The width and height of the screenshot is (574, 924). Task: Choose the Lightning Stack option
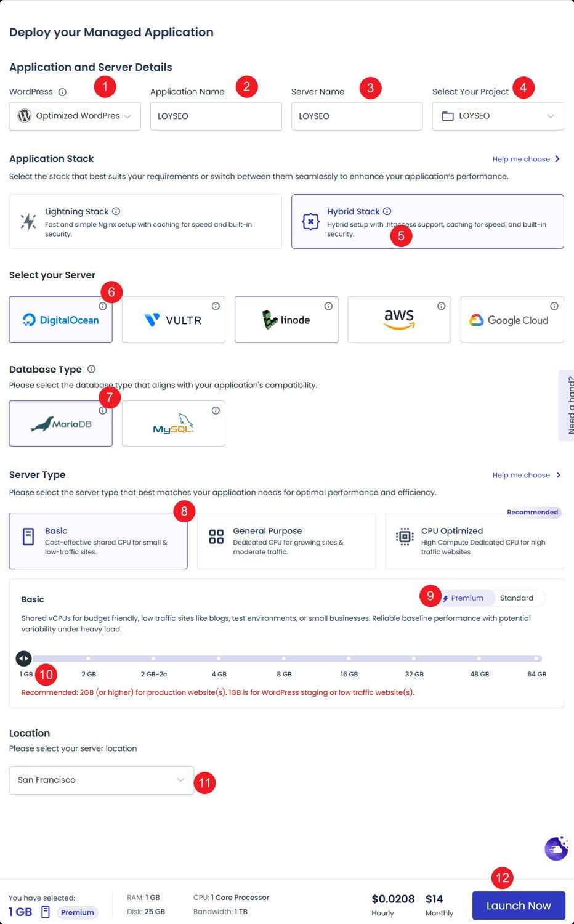pyautogui.click(x=145, y=222)
